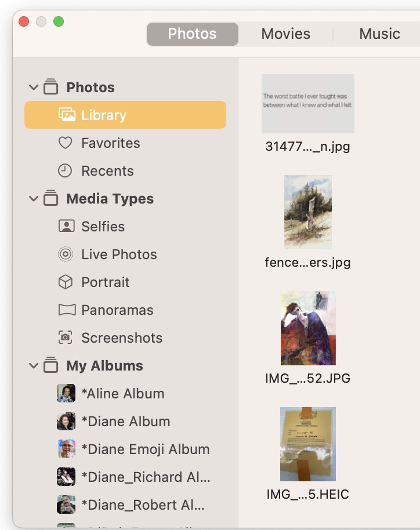This screenshot has height=530, width=420.
Task: Click the Favorites heart icon
Action: pos(66,143)
